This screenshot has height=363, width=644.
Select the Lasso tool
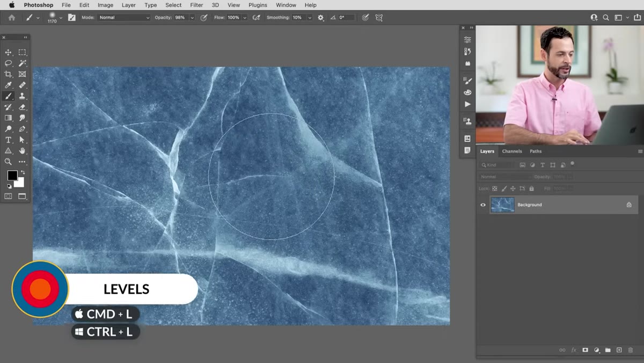click(9, 63)
